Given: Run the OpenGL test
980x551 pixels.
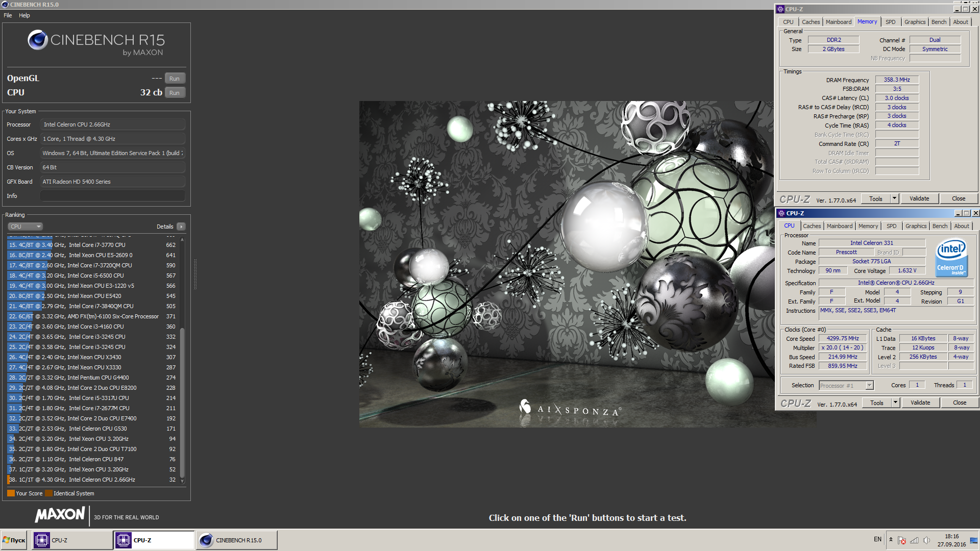Looking at the screenshot, I should click(175, 79).
